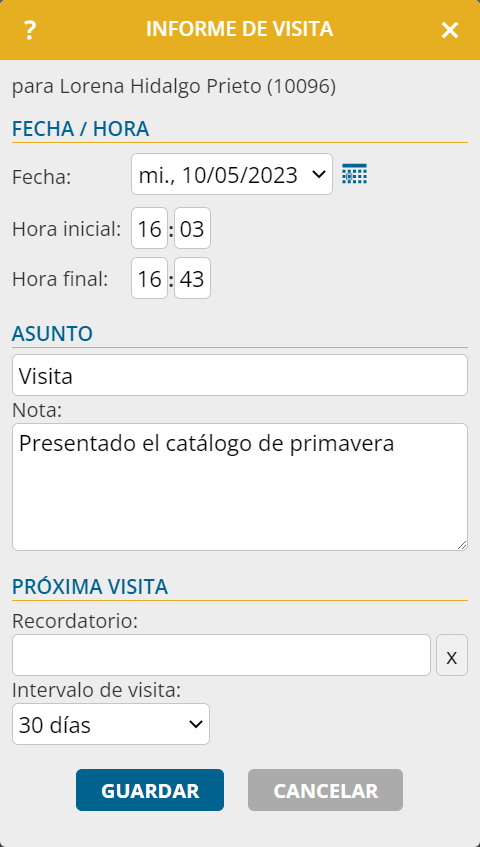Focus the empty Recordatorio input

[x=221, y=655]
